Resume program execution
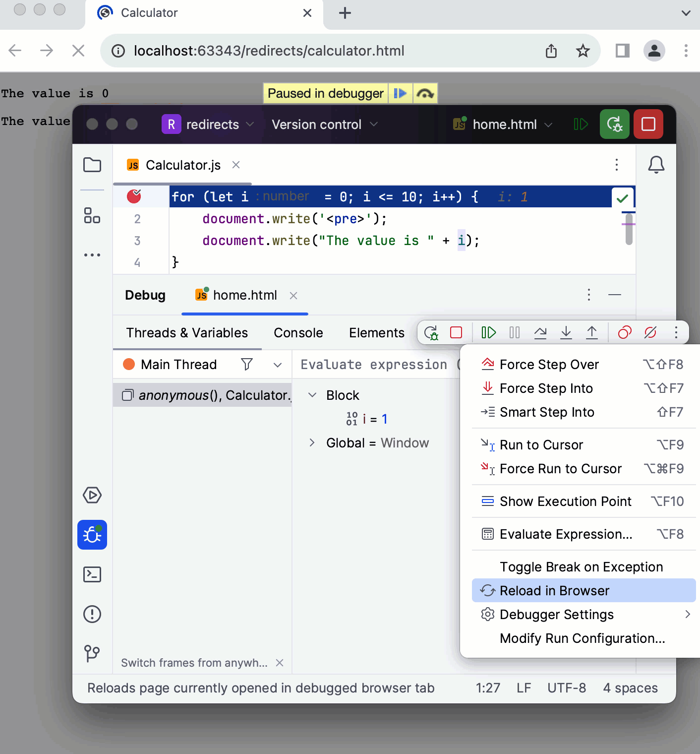Image resolution: width=700 pixels, height=754 pixels. [x=488, y=333]
